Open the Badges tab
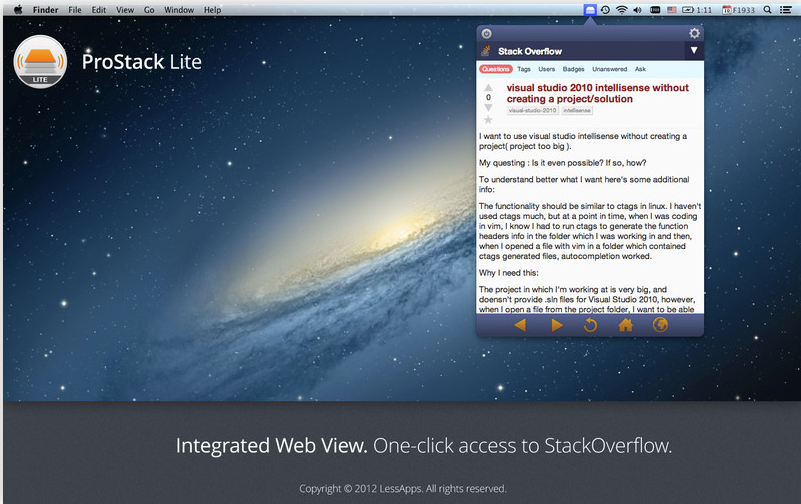Screen dimensions: 801x504 [573, 69]
